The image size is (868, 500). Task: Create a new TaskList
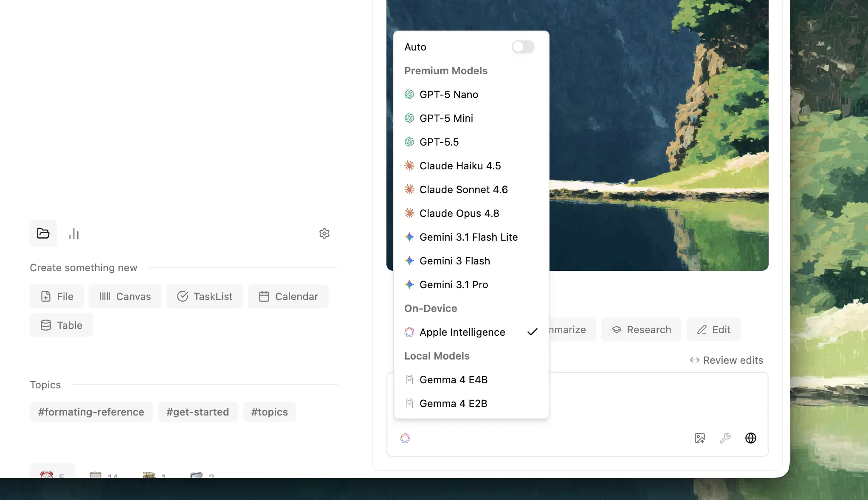point(205,296)
